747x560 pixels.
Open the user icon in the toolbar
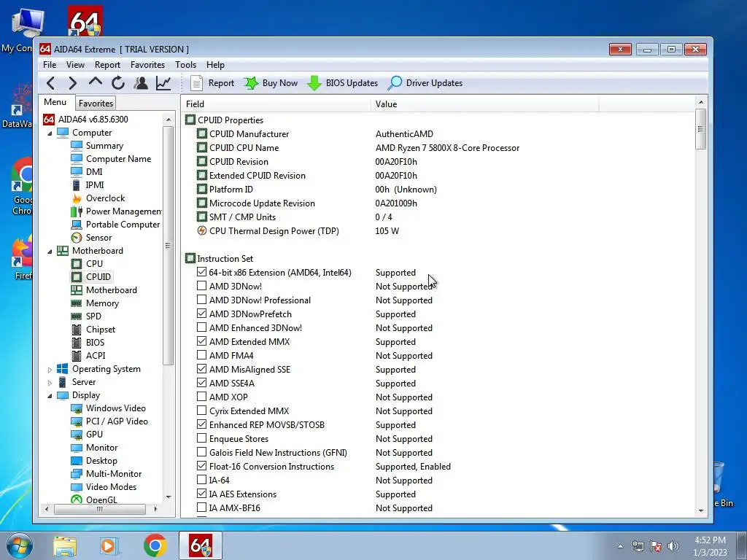(x=141, y=83)
